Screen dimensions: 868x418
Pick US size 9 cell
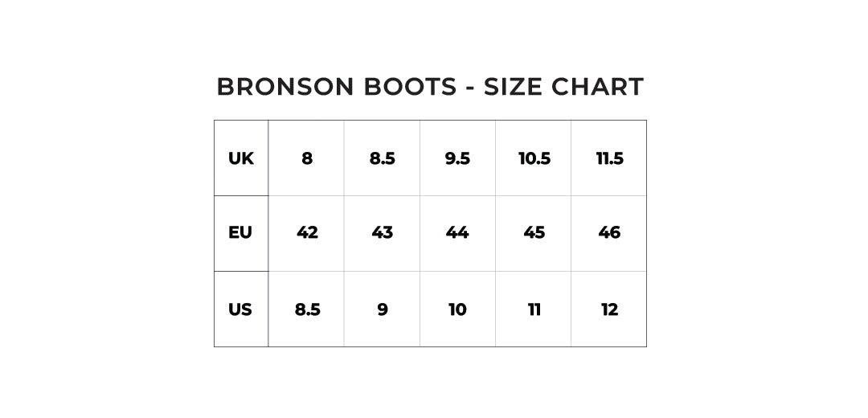pos(382,309)
